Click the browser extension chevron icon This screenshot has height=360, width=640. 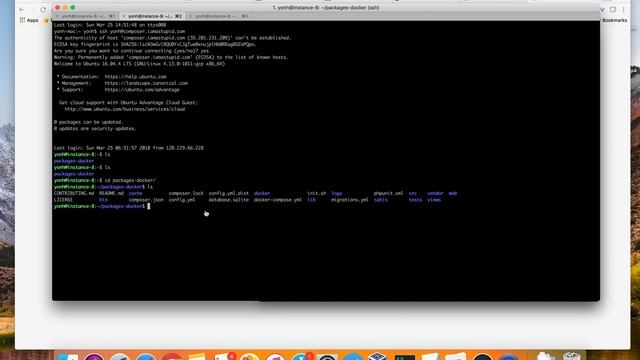pyautogui.click(x=602, y=9)
